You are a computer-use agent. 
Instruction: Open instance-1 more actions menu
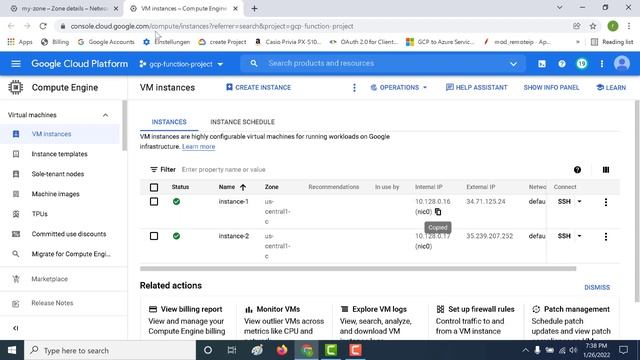click(x=606, y=202)
